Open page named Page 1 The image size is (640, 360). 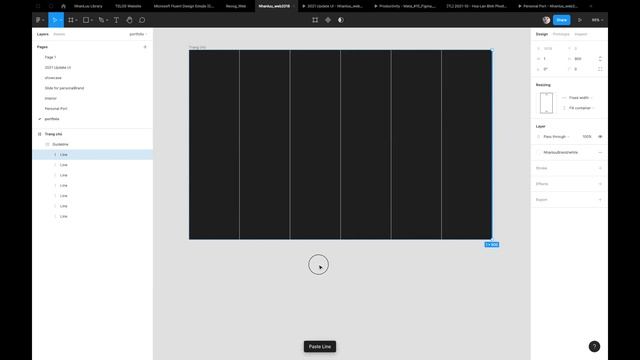click(x=51, y=58)
